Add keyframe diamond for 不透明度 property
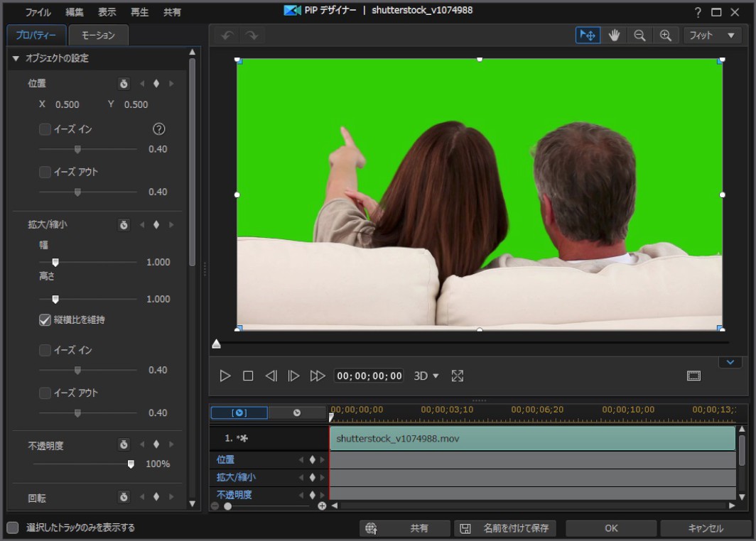 (x=156, y=445)
